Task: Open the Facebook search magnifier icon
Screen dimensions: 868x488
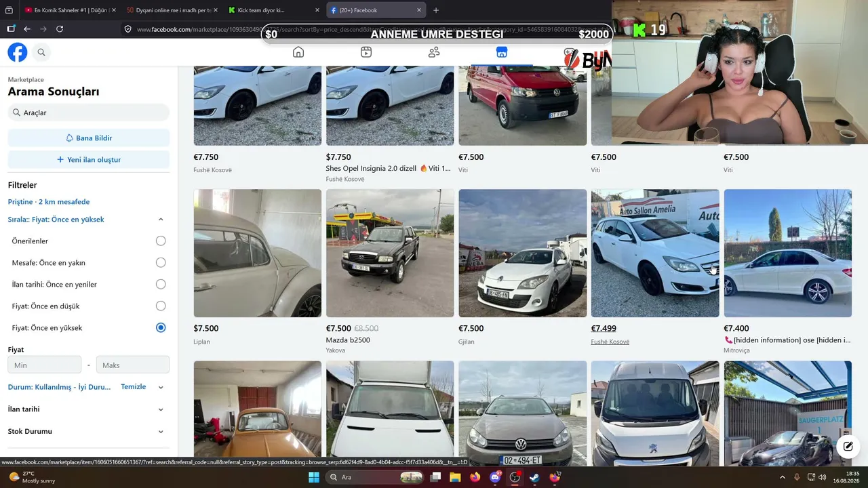Action: point(41,52)
